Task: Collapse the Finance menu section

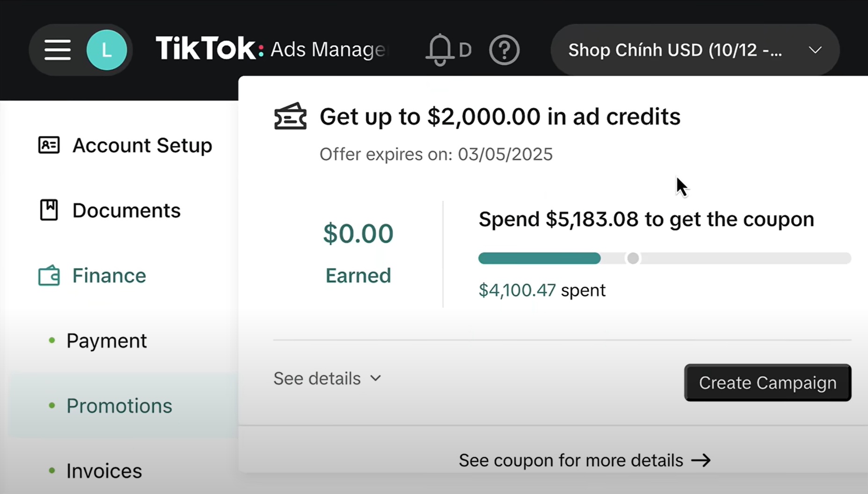Action: (x=109, y=275)
